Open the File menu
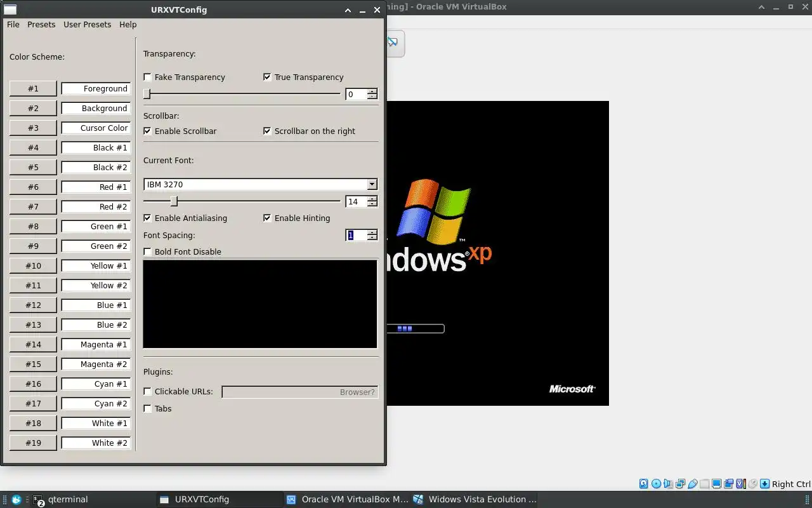 (13, 24)
